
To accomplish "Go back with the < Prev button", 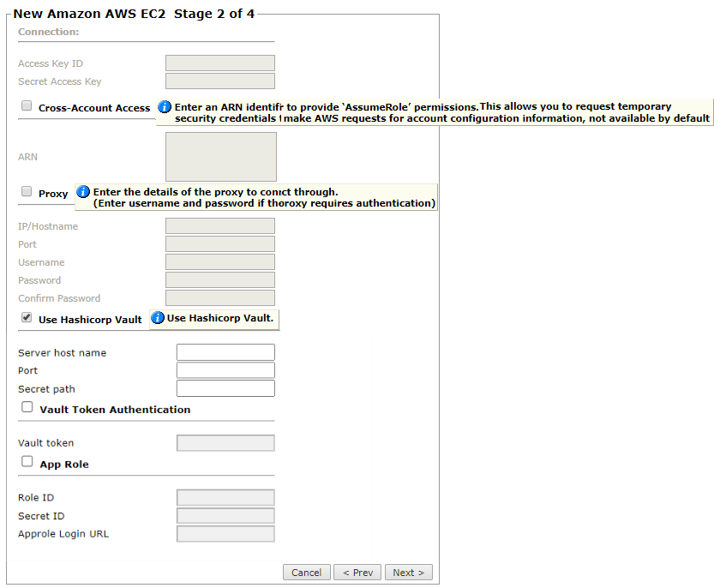I will click(358, 573).
